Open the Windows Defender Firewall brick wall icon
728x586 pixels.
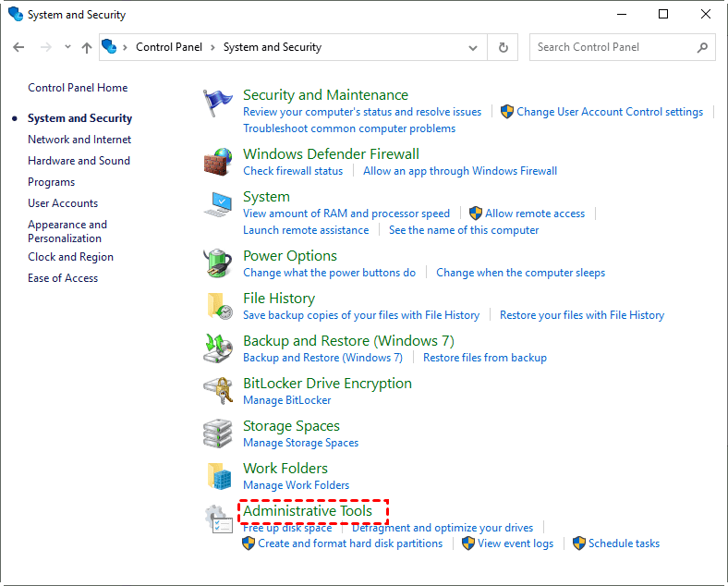point(218,162)
